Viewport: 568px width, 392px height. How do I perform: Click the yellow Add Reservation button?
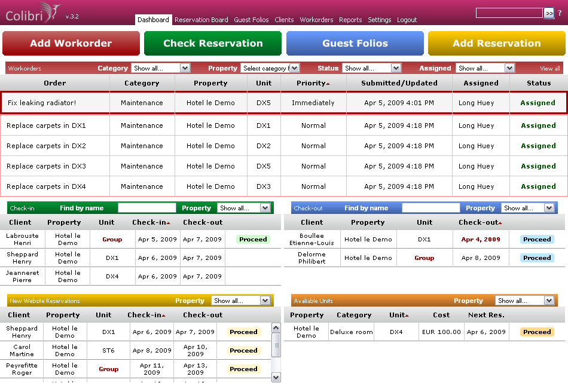point(497,43)
